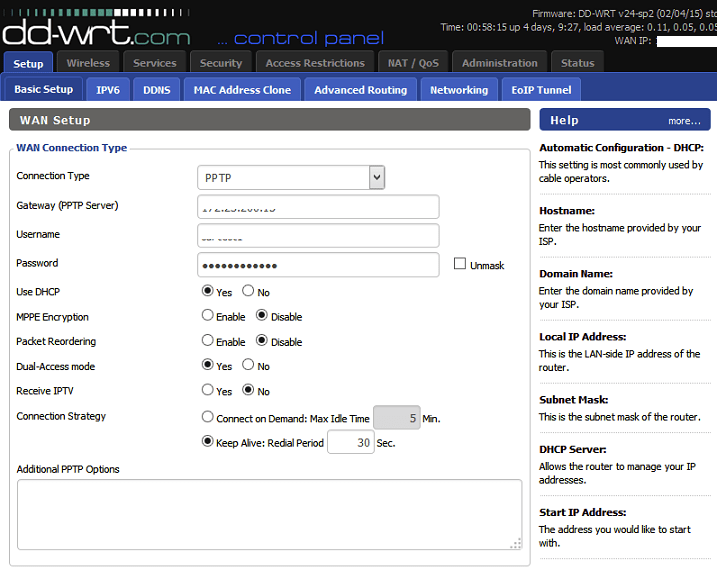Click the Start IP Address help heading
Viewport: 717px width, 570px height.
[583, 512]
